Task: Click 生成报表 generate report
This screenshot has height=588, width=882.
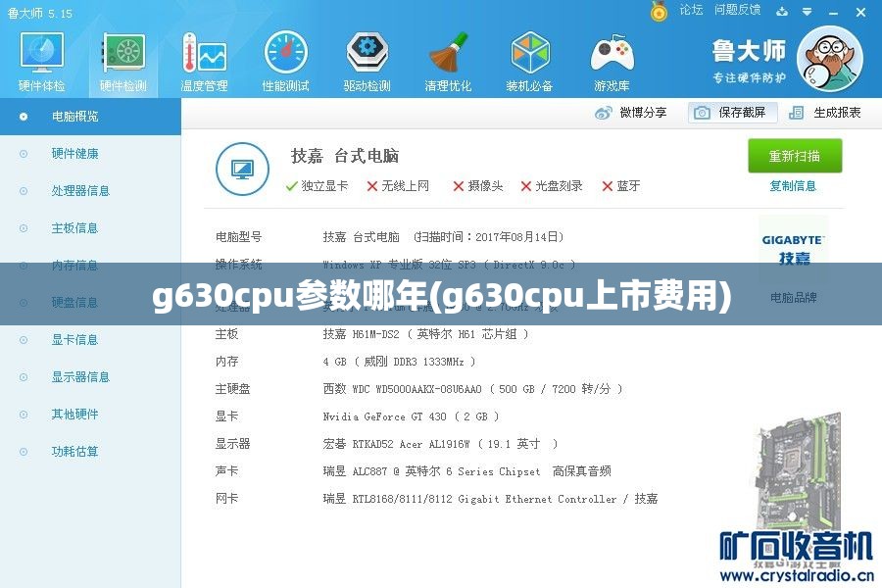Action: pos(824,113)
